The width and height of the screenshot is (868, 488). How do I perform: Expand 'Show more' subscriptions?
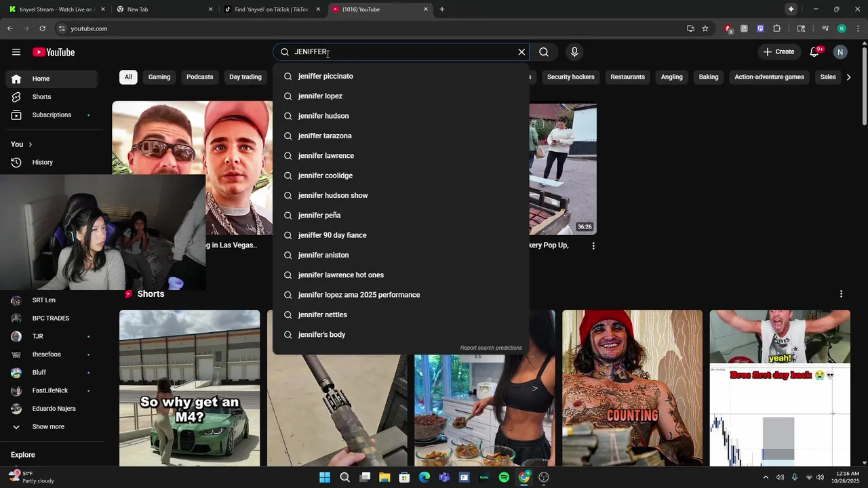click(x=52, y=427)
